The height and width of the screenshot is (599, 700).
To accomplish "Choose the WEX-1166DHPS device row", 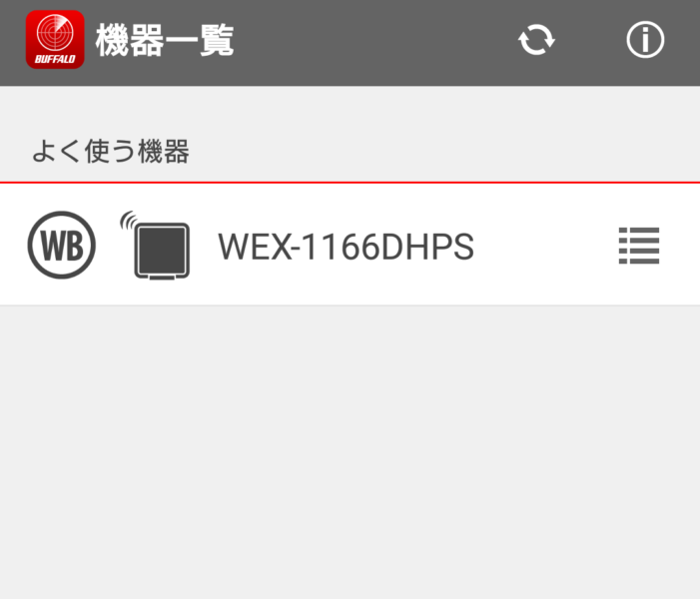I will pos(350,245).
